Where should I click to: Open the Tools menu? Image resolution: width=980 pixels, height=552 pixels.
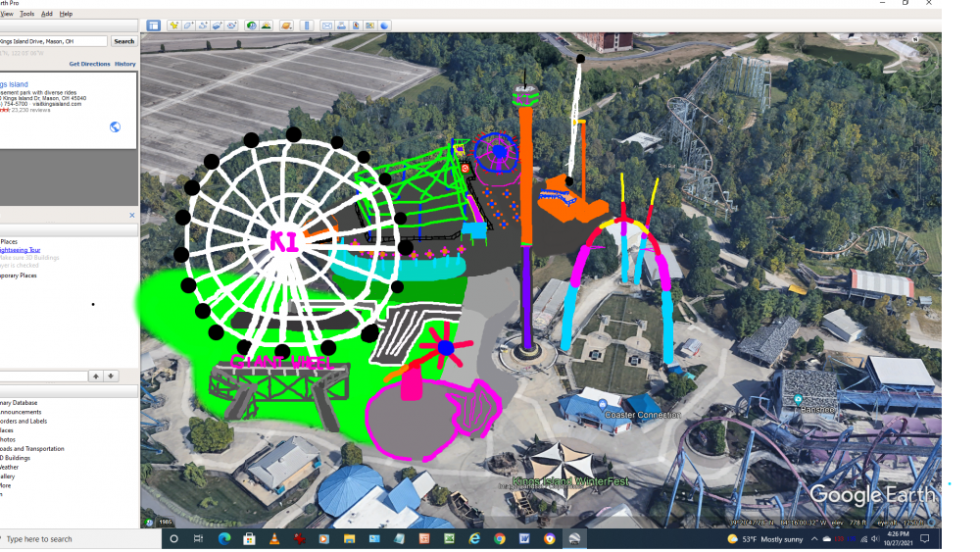(26, 14)
